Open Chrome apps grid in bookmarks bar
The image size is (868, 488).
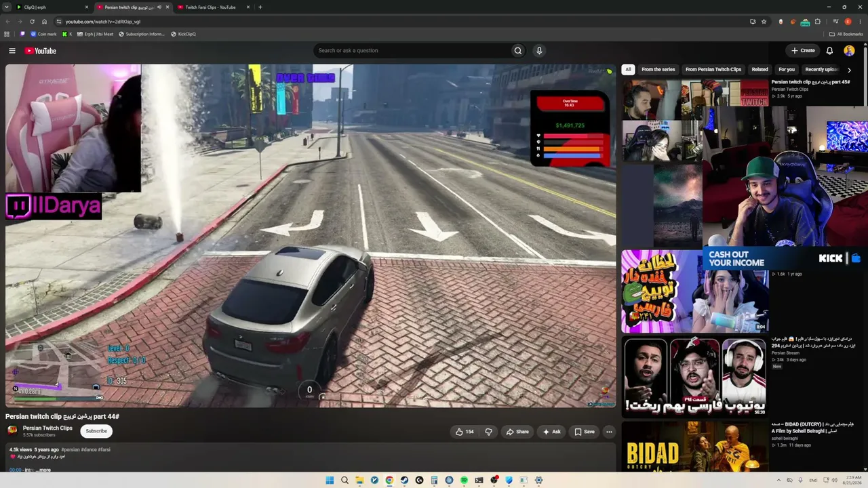pos(7,34)
